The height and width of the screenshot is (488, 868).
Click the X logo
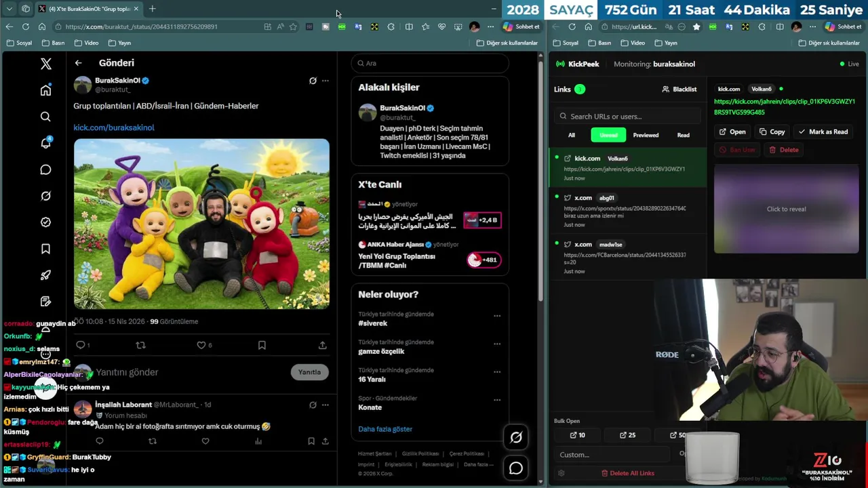click(45, 64)
